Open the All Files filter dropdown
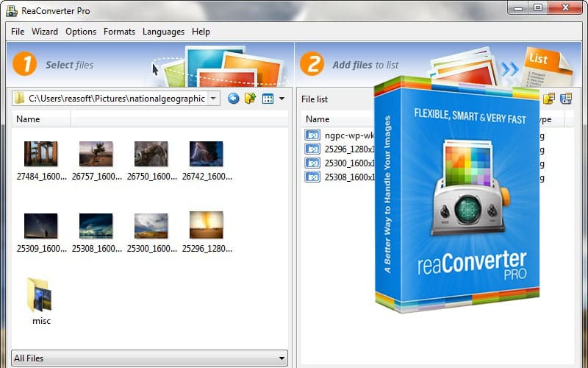The height and width of the screenshot is (368, 588). (x=150, y=358)
